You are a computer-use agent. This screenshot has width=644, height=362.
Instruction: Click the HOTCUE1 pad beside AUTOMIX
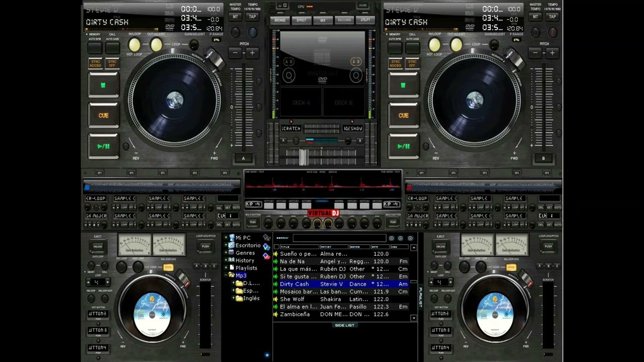pyautogui.click(x=269, y=205)
